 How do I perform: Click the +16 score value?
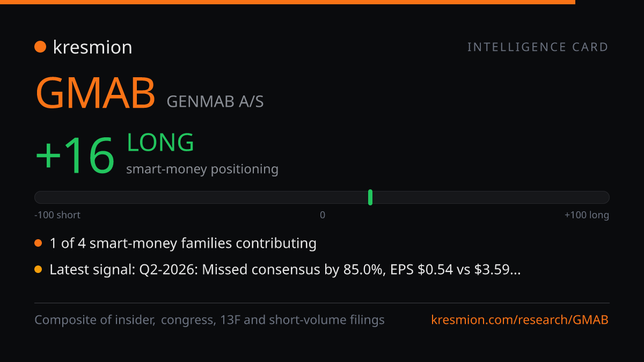click(75, 156)
